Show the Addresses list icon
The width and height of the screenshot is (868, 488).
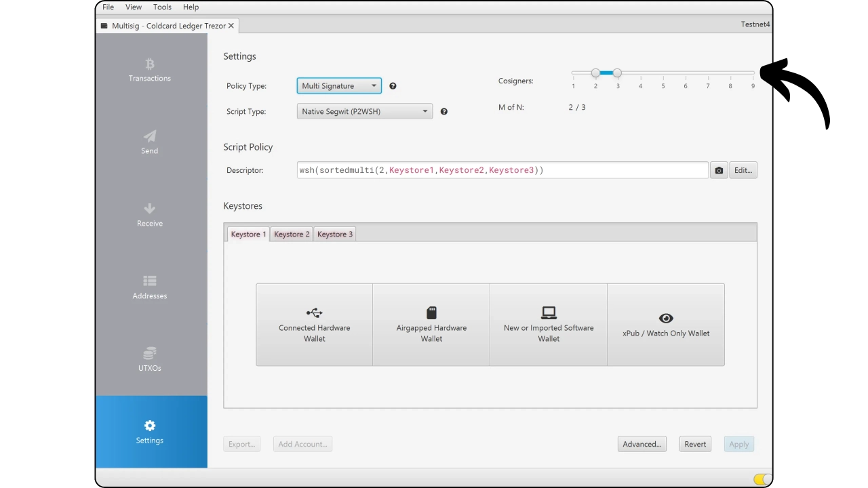point(150,281)
